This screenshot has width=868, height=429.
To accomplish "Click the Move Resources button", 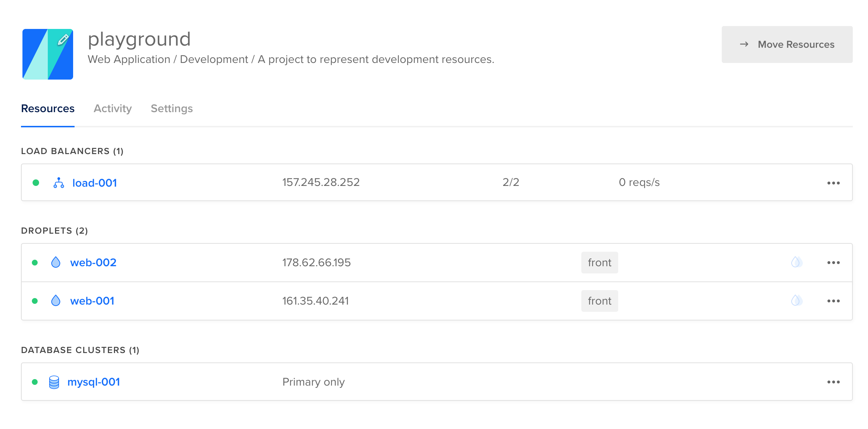I will 787,44.
